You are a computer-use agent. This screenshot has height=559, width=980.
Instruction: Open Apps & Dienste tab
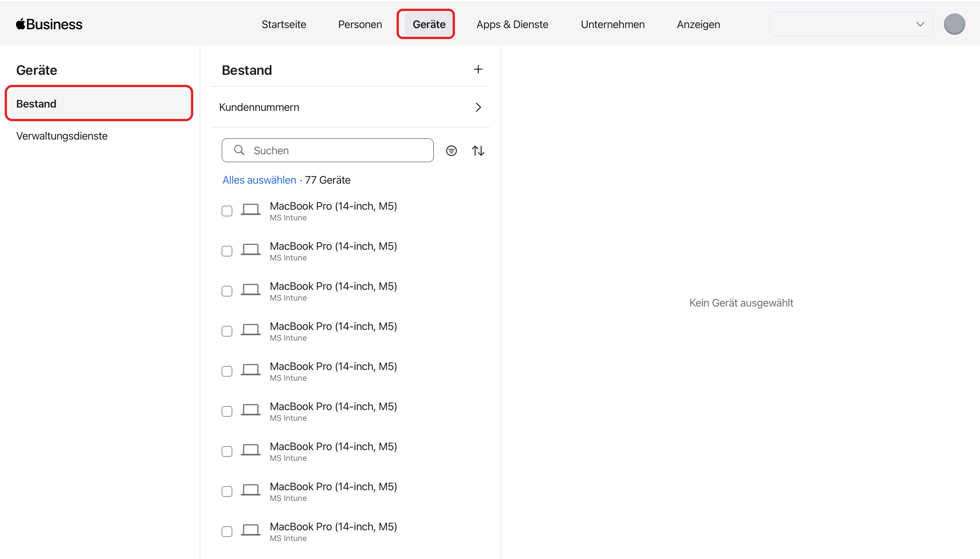(x=512, y=24)
